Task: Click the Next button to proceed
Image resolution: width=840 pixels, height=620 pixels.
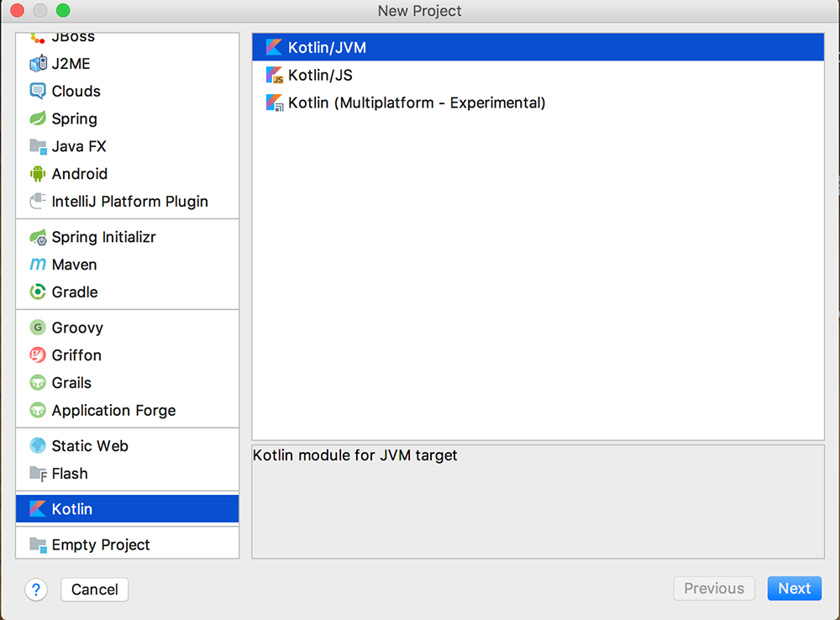Action: [x=794, y=588]
